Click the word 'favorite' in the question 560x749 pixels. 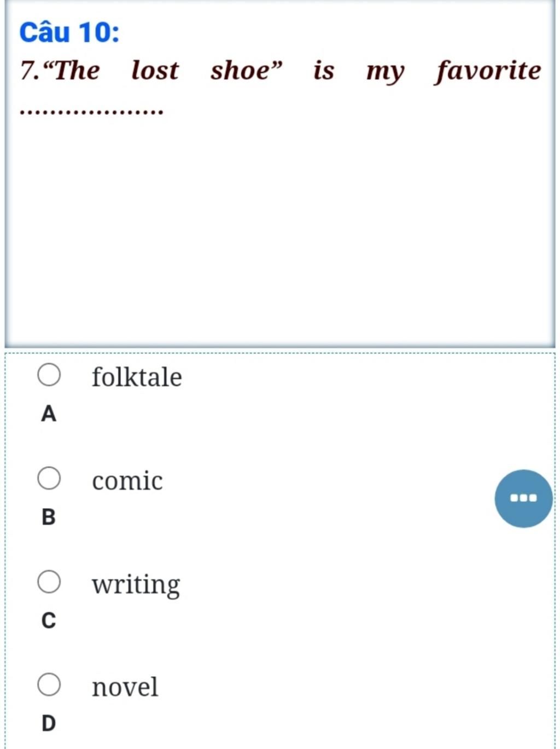click(x=488, y=71)
